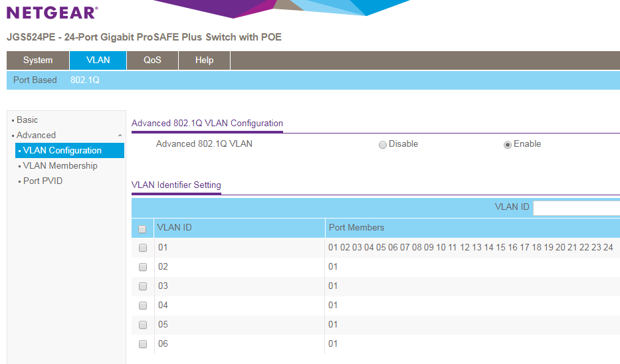Click port members list of VLAN 01

(x=470, y=247)
